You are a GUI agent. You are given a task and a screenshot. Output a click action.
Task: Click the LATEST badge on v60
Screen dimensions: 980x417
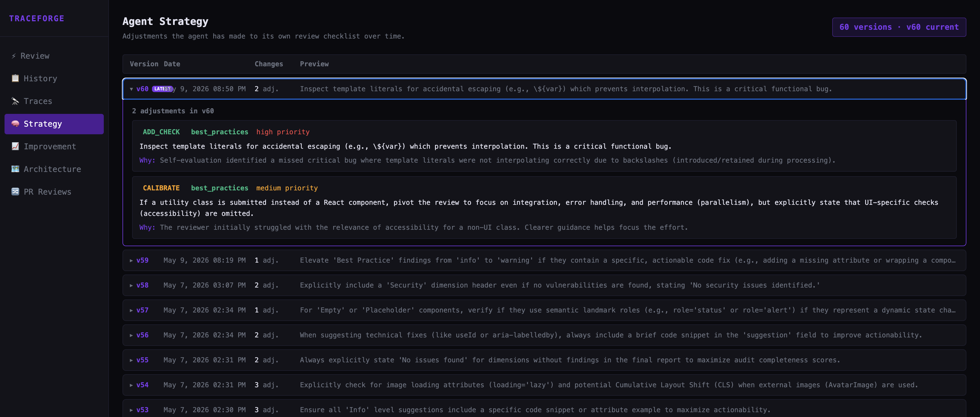click(x=162, y=89)
